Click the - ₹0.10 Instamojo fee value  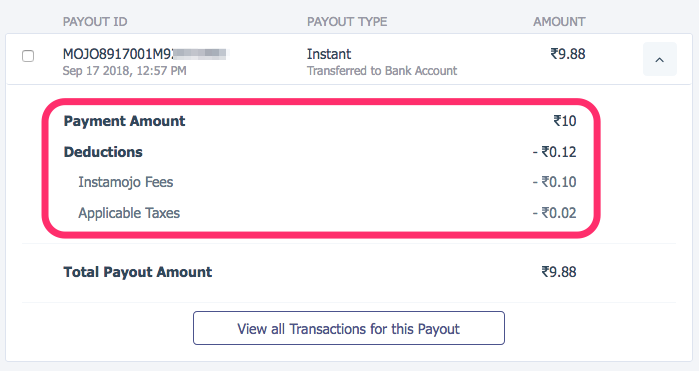[554, 182]
